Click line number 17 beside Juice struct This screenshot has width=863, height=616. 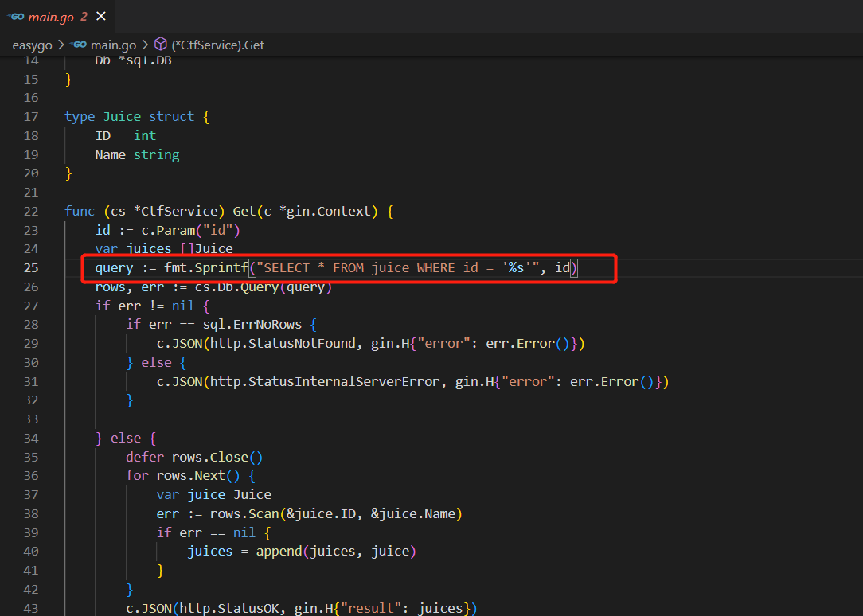(31, 116)
